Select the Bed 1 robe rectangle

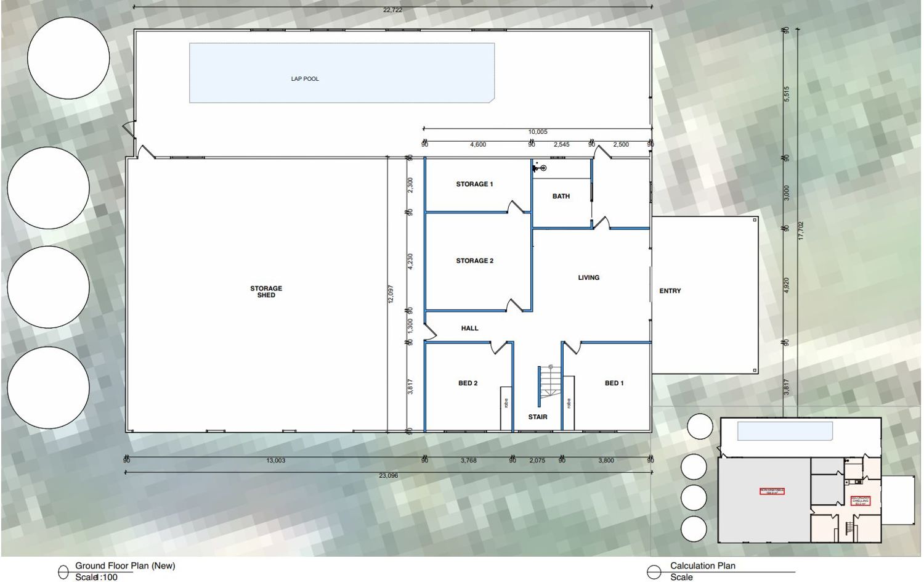569,404
